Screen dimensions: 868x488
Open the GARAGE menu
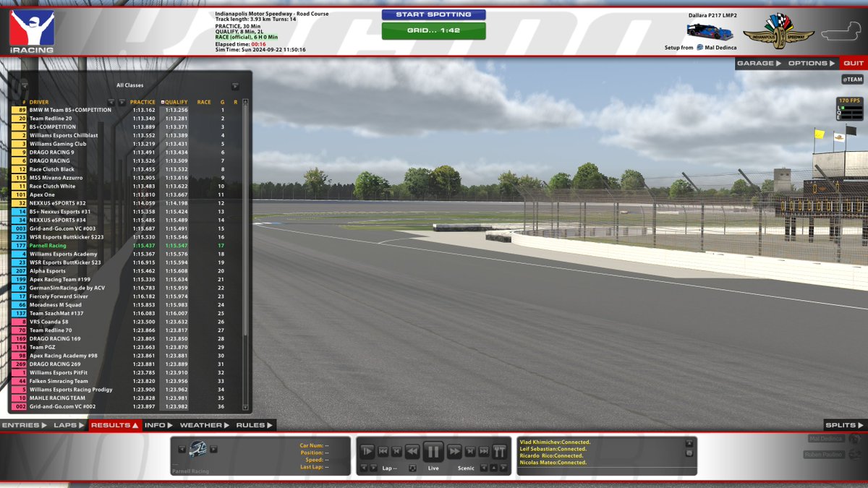point(759,63)
